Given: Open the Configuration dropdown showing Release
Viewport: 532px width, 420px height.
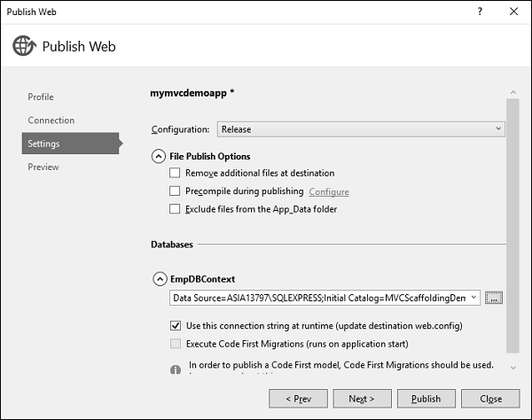Looking at the screenshot, I should point(361,129).
